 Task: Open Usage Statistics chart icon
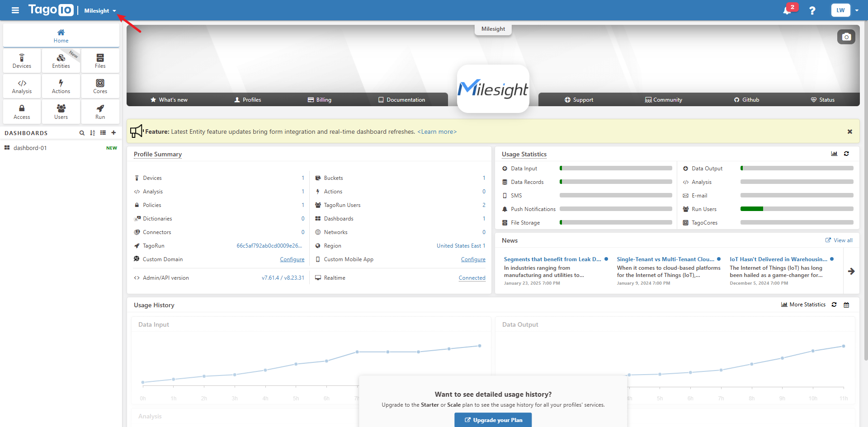(x=834, y=154)
